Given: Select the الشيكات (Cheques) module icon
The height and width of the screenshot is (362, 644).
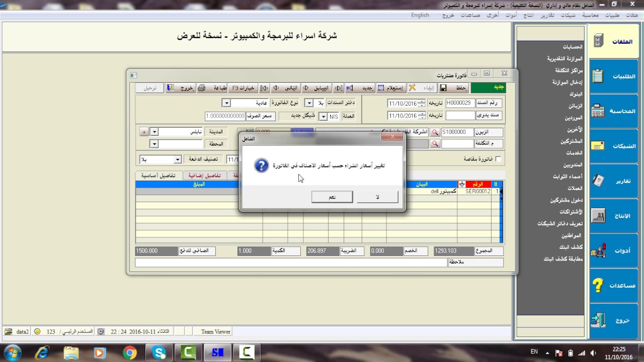Looking at the screenshot, I should (598, 146).
